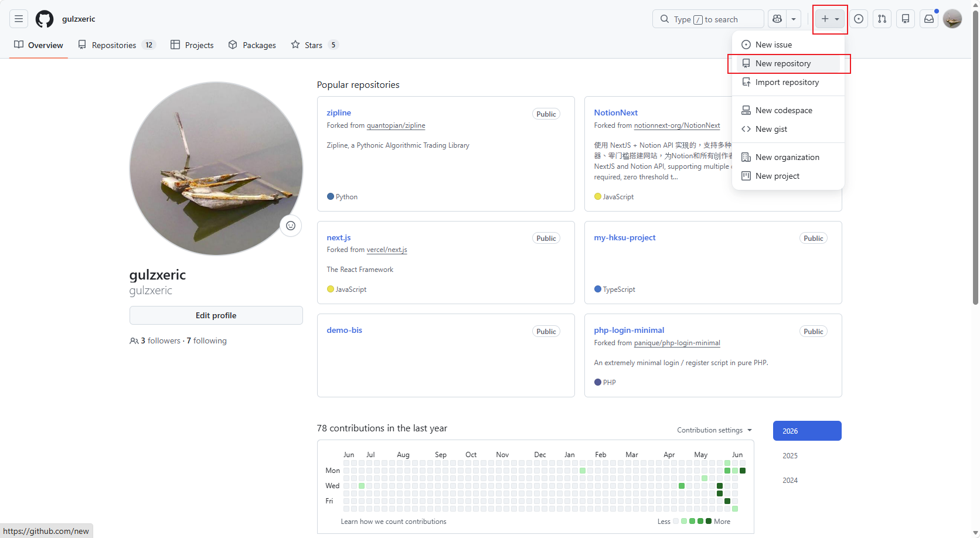980x538 pixels.
Task: Select the 2026 contribution year
Action: pyautogui.click(x=807, y=431)
